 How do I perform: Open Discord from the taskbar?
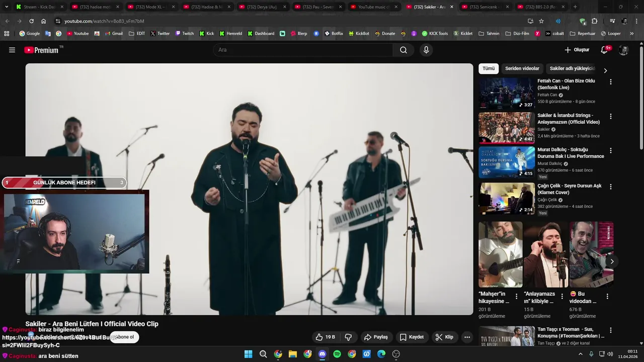pyautogui.click(x=322, y=354)
